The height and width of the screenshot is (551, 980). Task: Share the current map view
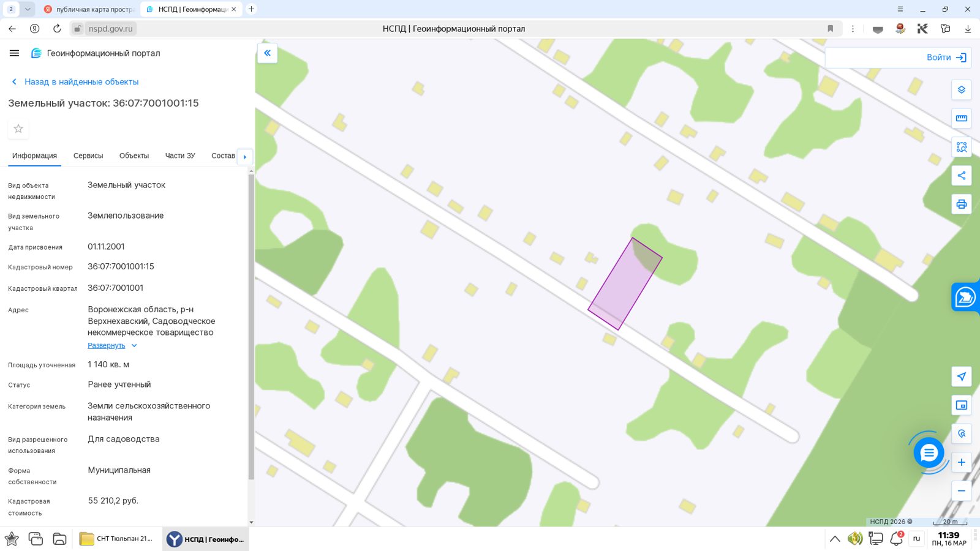pos(961,176)
